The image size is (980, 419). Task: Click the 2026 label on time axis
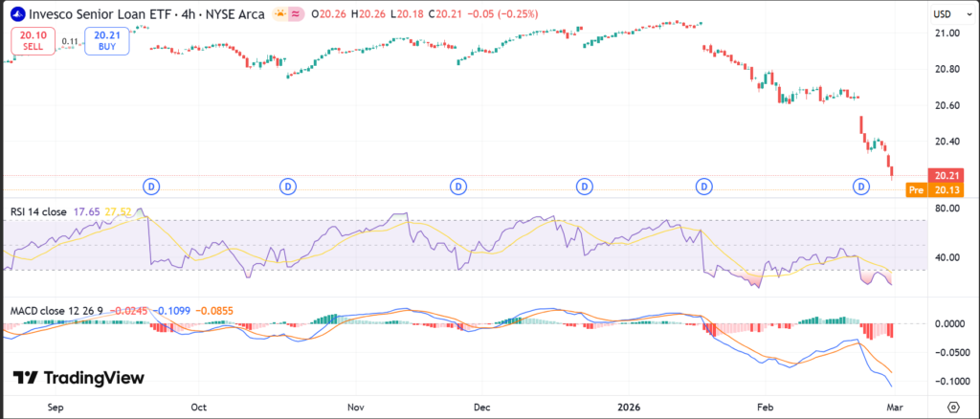pyautogui.click(x=630, y=406)
